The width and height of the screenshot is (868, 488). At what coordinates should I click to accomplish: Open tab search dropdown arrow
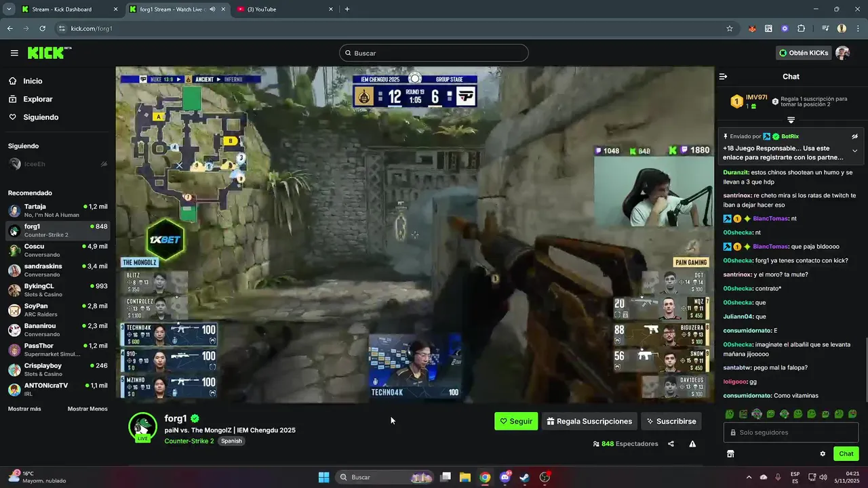(9, 9)
